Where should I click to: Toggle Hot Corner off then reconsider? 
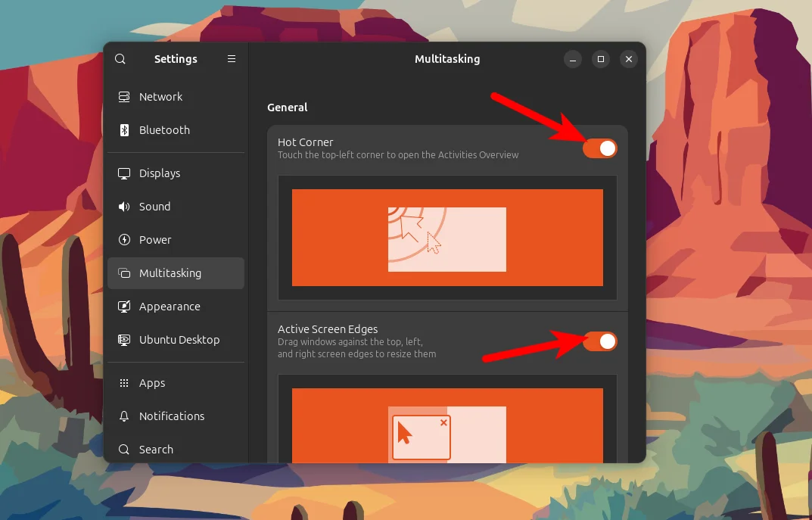[600, 148]
